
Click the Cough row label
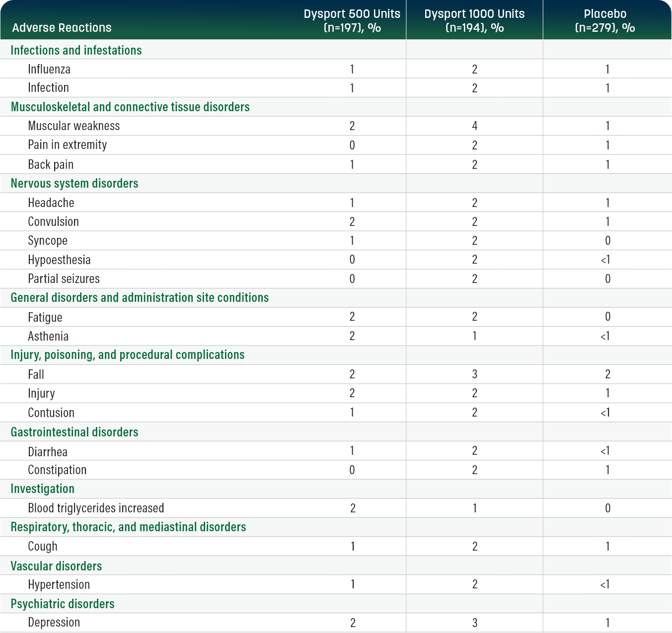[43, 546]
